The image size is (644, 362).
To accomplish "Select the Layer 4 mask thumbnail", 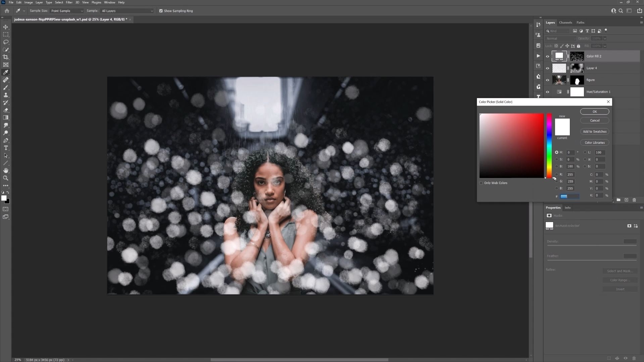I will 577,68.
